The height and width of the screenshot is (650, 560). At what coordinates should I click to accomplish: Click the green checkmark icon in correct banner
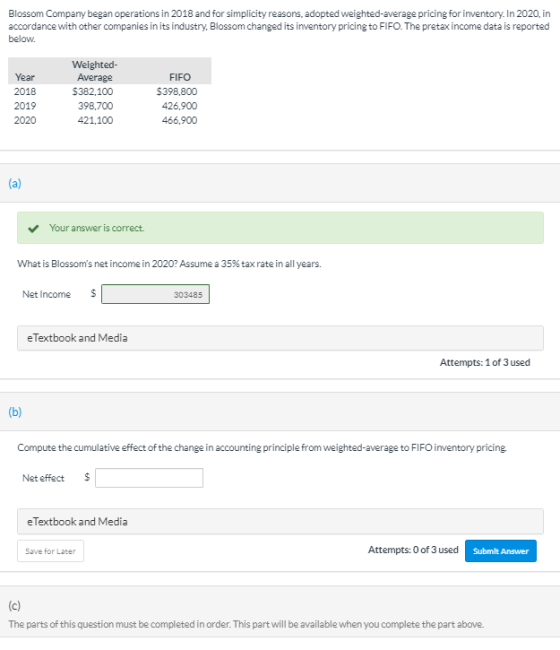tap(33, 228)
